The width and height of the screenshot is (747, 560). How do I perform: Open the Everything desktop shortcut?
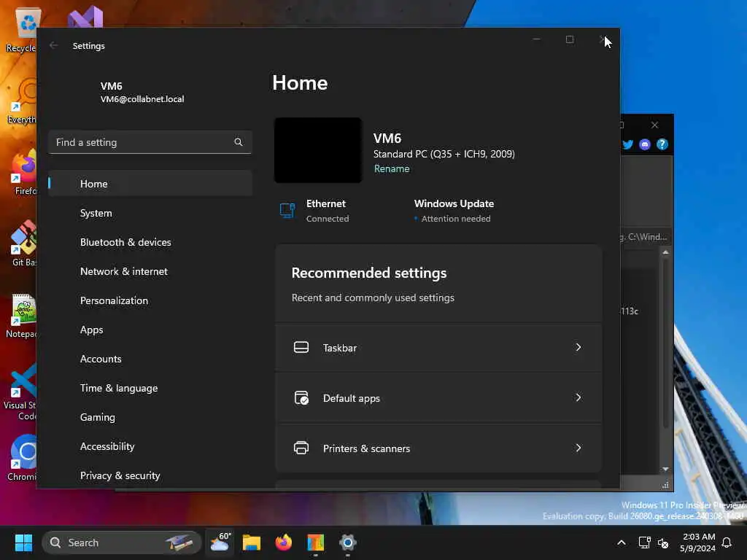click(22, 101)
